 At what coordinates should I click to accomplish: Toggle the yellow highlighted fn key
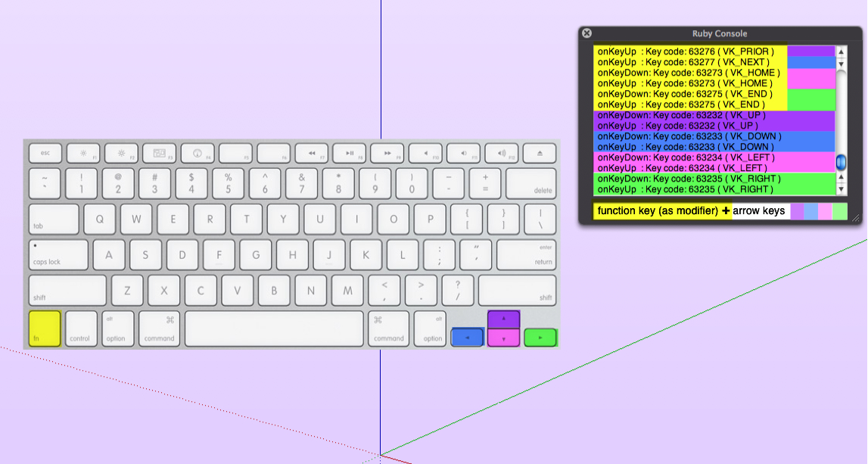click(43, 329)
